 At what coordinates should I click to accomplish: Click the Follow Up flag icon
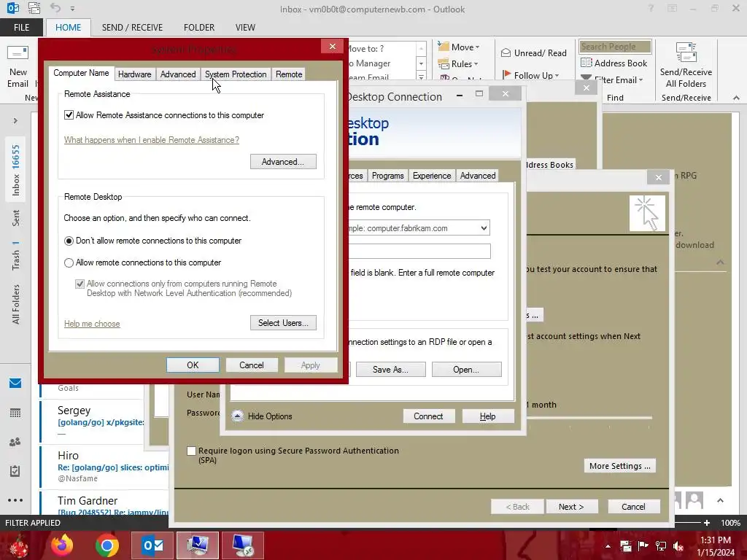tap(506, 75)
